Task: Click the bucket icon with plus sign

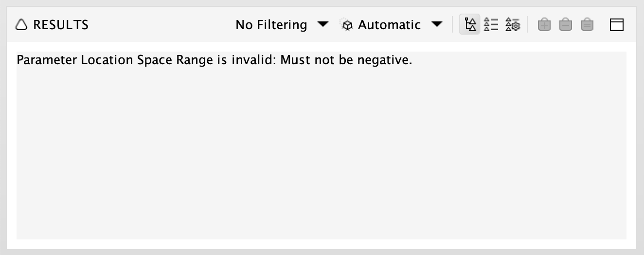Action: (x=544, y=25)
